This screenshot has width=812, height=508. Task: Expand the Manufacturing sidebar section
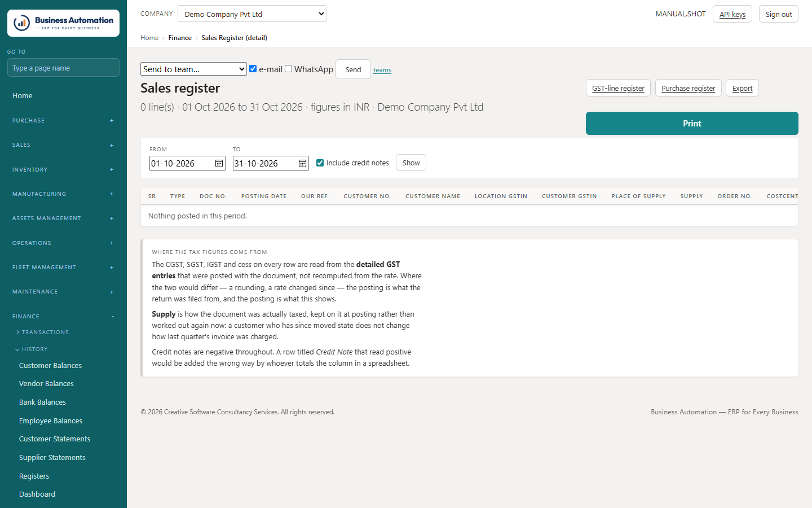(x=63, y=194)
